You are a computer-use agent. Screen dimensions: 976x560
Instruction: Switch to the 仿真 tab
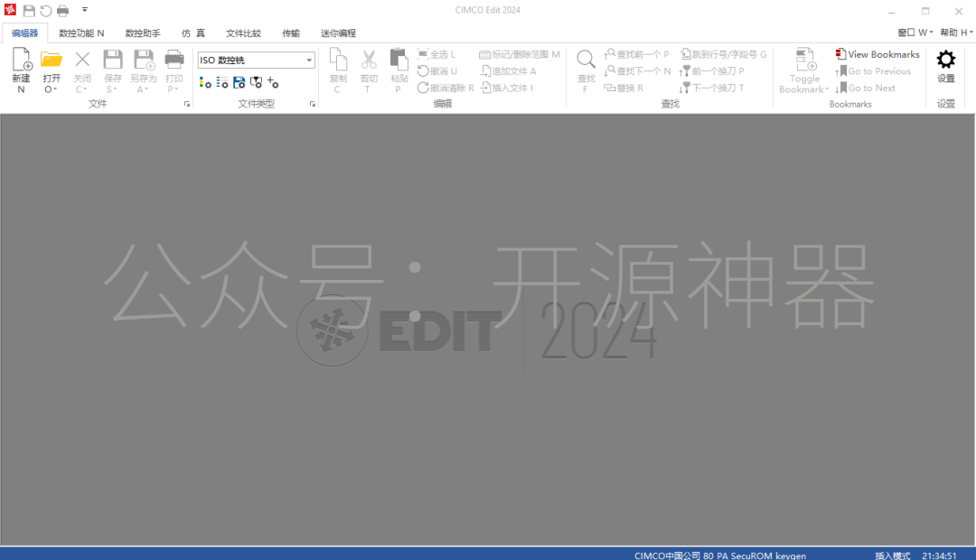[193, 33]
